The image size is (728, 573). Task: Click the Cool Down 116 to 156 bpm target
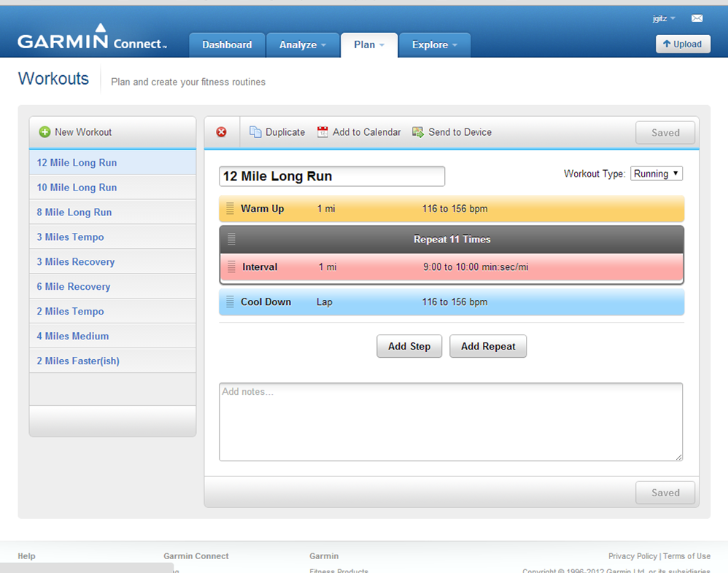(454, 301)
